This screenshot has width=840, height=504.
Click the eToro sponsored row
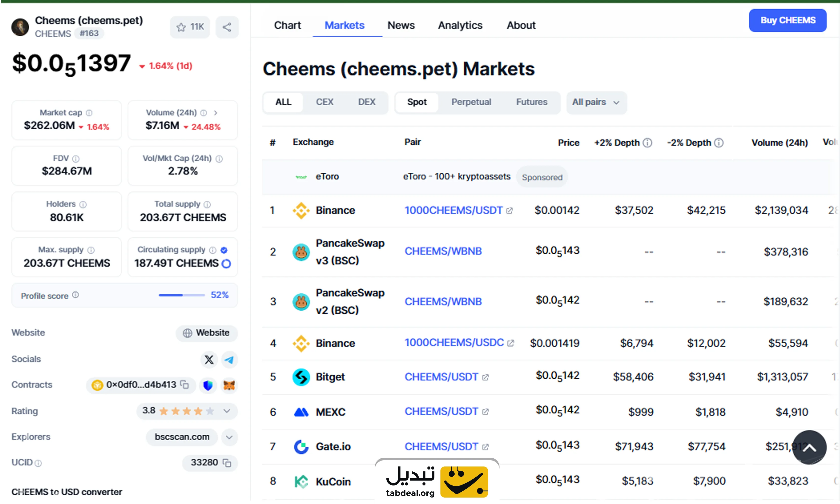pyautogui.click(x=548, y=177)
